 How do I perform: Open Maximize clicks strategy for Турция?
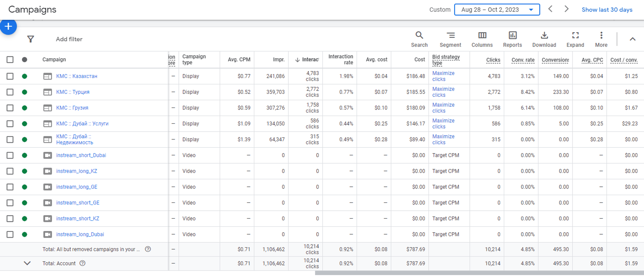pos(443,92)
